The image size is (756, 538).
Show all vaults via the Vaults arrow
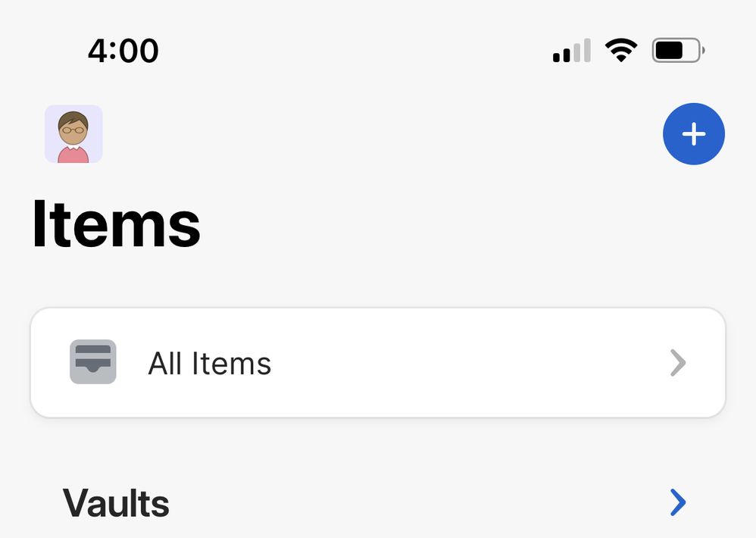[x=678, y=502]
